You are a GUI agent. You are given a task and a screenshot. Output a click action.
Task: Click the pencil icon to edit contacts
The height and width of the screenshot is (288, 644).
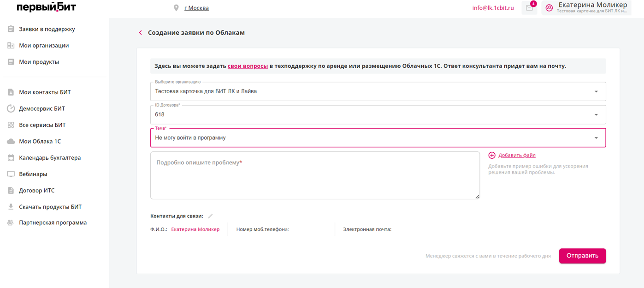(210, 216)
